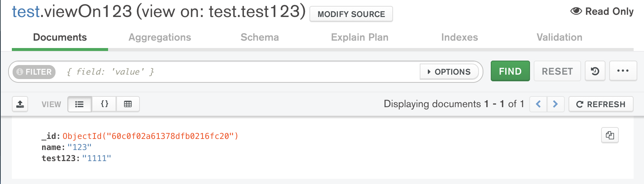Click the test database link in title
Screen dimensions: 644x184
(x=26, y=11)
